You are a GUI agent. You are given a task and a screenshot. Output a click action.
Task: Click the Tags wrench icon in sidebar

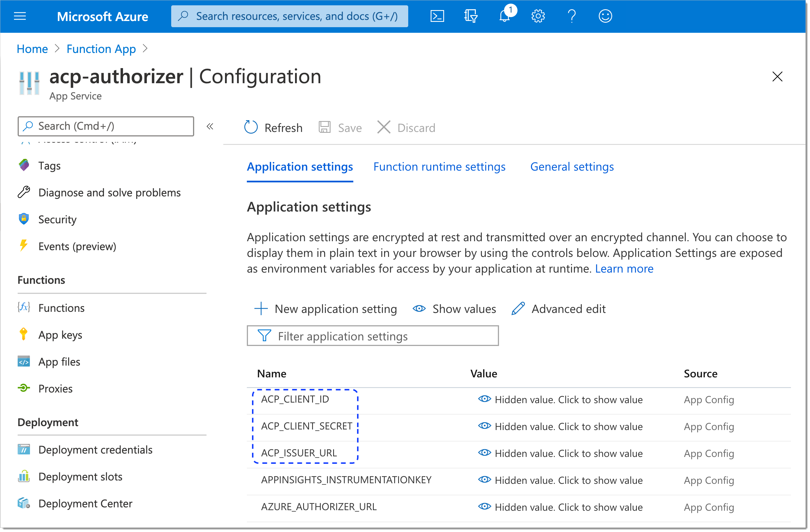(x=24, y=165)
